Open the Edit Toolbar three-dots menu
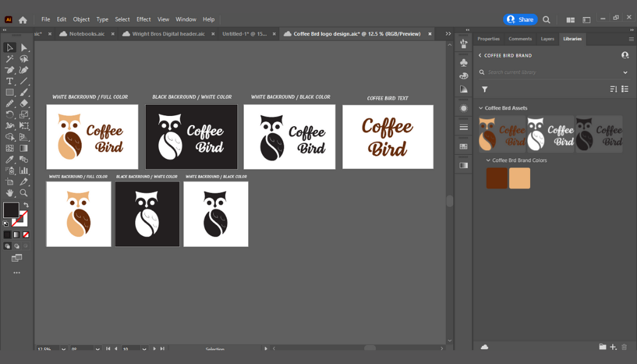Image resolution: width=637 pixels, height=364 pixels. pos(16,273)
